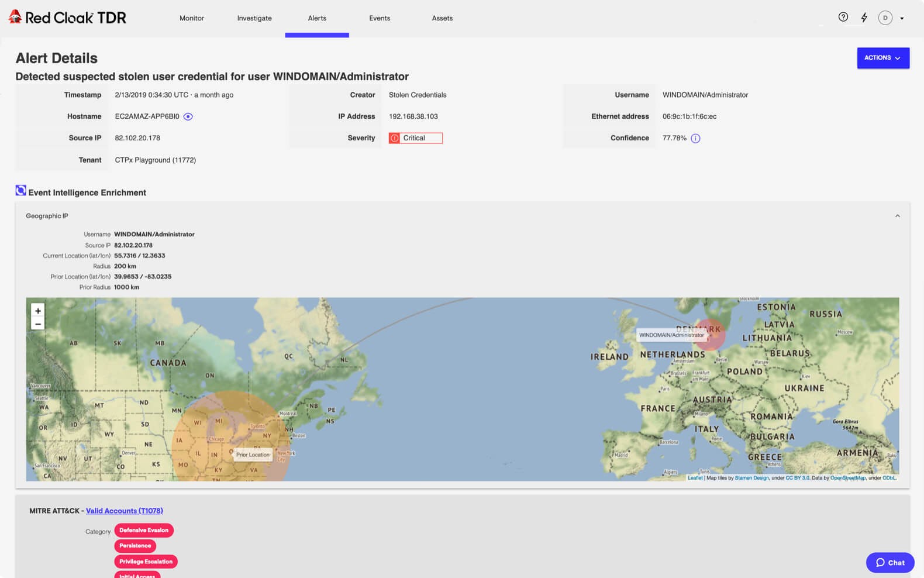Open the user avatar D icon
The image size is (924, 578).
(x=885, y=18)
